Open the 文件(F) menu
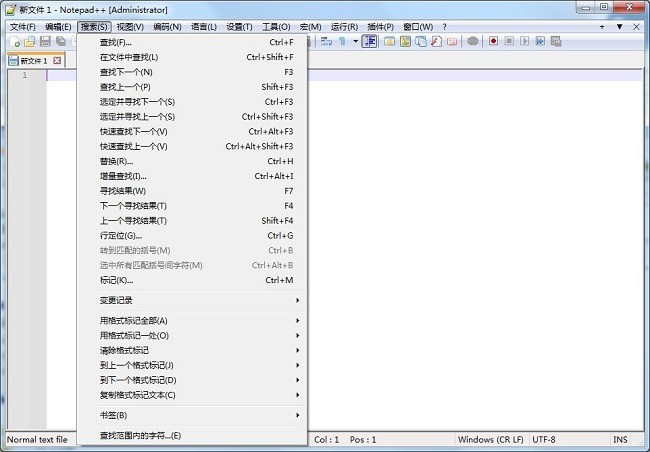The width and height of the screenshot is (650, 452). (23, 27)
